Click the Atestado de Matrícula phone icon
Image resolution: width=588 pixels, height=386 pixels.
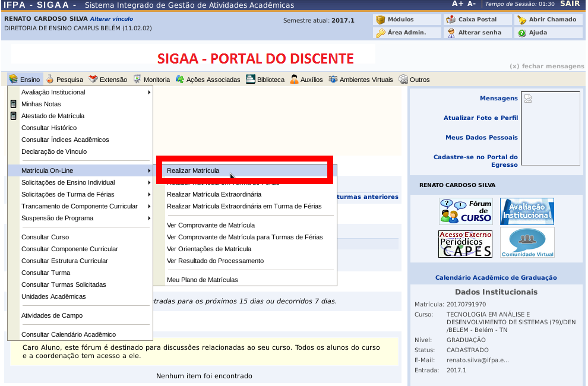[x=14, y=116]
